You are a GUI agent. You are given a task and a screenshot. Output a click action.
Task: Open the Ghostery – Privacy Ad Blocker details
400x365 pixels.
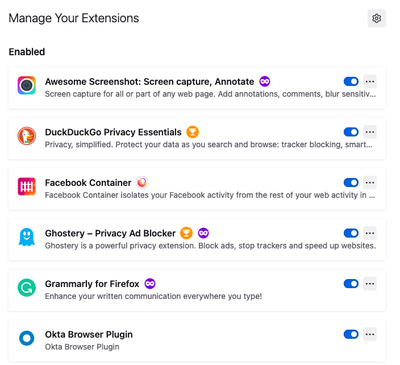point(197,239)
